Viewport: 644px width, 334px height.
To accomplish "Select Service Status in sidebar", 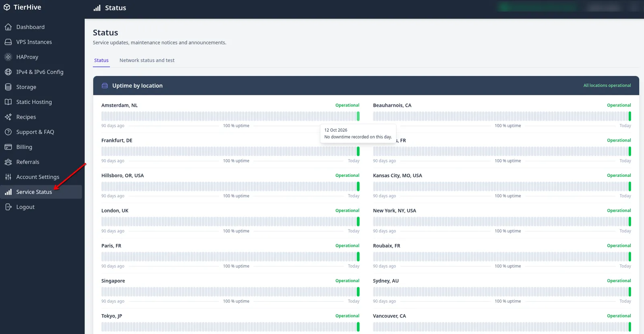I will (x=41, y=192).
